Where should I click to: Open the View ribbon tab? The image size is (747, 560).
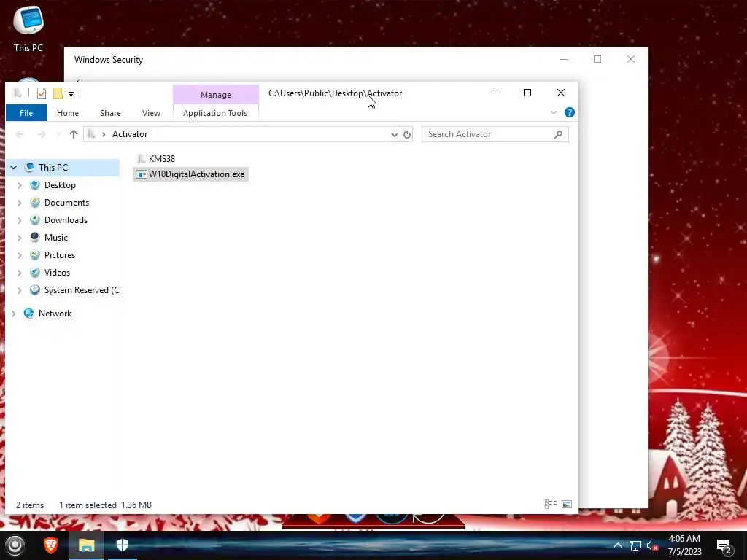pyautogui.click(x=151, y=113)
